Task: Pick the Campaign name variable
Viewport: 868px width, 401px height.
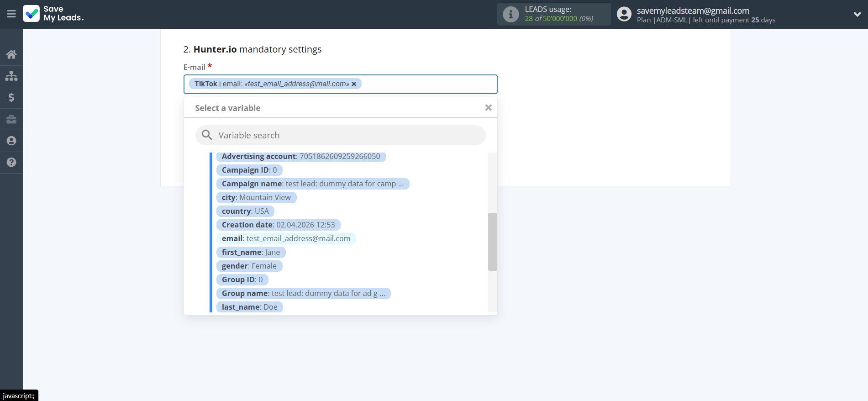Action: point(312,184)
